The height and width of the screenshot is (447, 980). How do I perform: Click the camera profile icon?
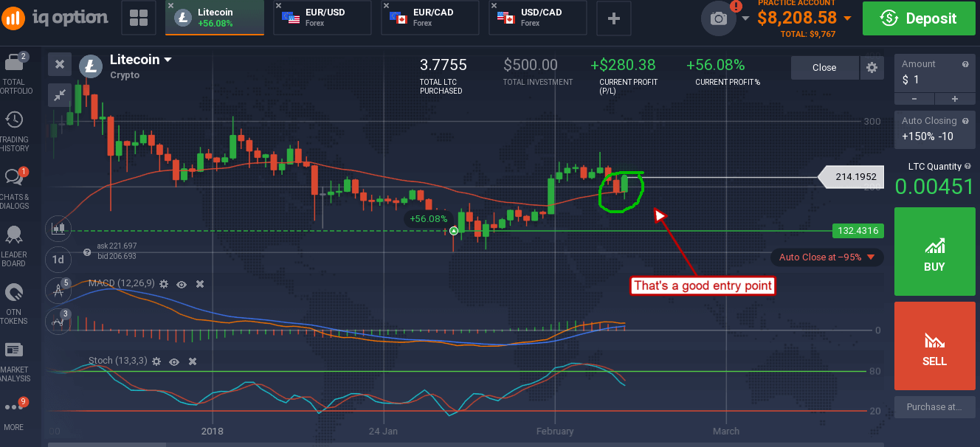point(719,18)
